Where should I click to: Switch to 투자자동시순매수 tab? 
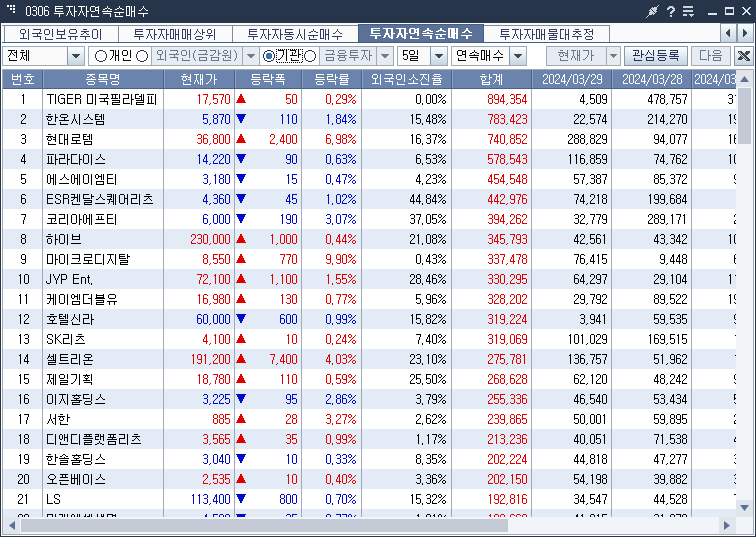[x=295, y=34]
